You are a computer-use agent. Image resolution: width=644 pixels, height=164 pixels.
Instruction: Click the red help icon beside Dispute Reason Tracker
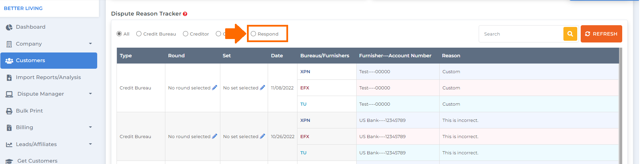coord(185,14)
